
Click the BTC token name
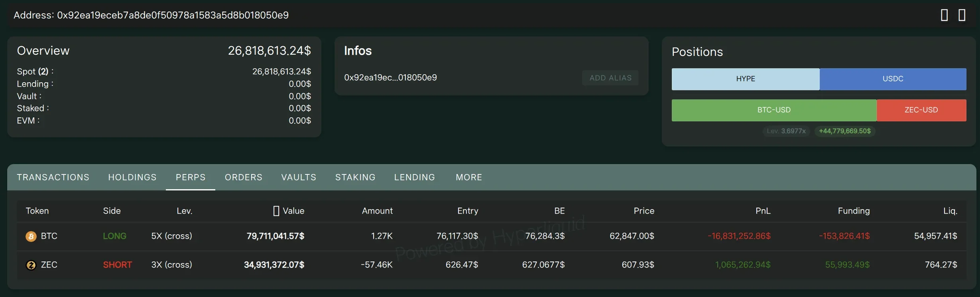coord(49,236)
